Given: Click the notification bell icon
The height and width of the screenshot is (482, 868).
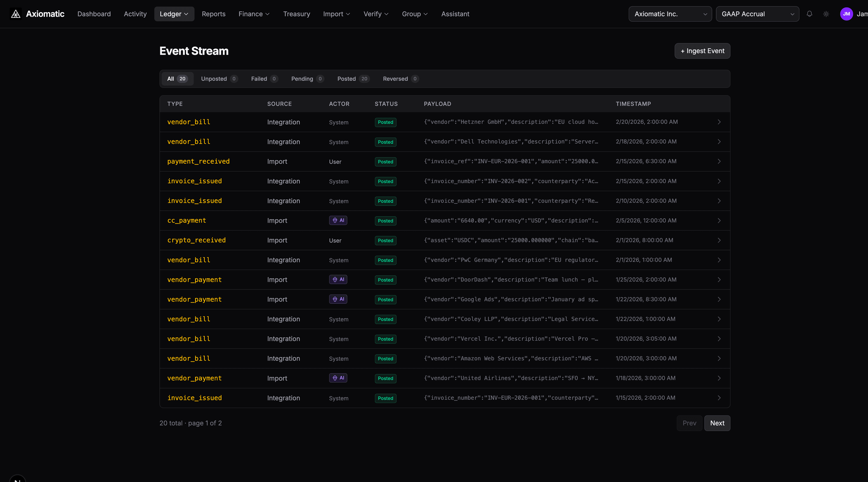Looking at the screenshot, I should [810, 14].
